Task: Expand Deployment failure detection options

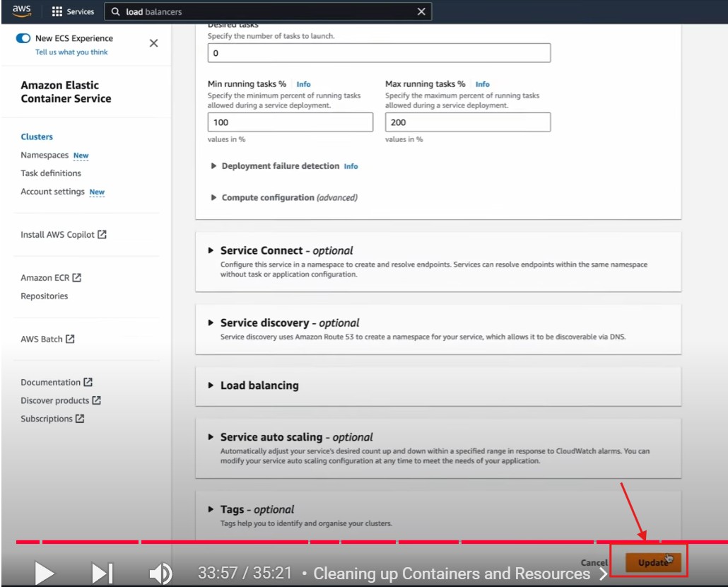Action: pyautogui.click(x=280, y=166)
